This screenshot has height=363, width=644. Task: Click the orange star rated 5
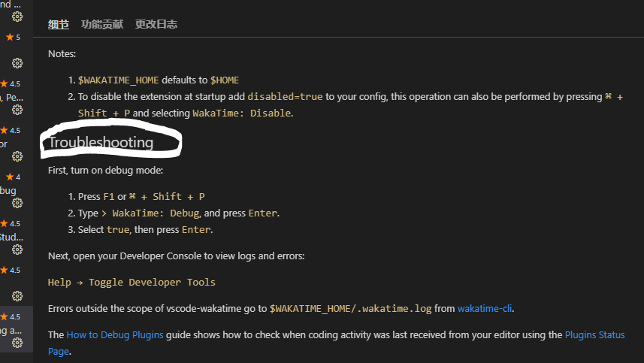10,37
